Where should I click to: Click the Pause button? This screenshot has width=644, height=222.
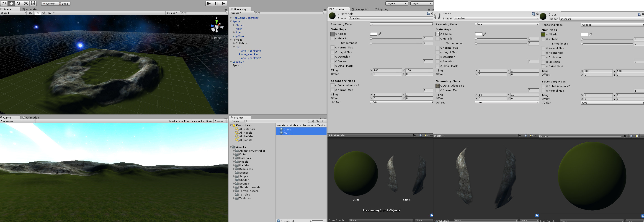point(216,3)
